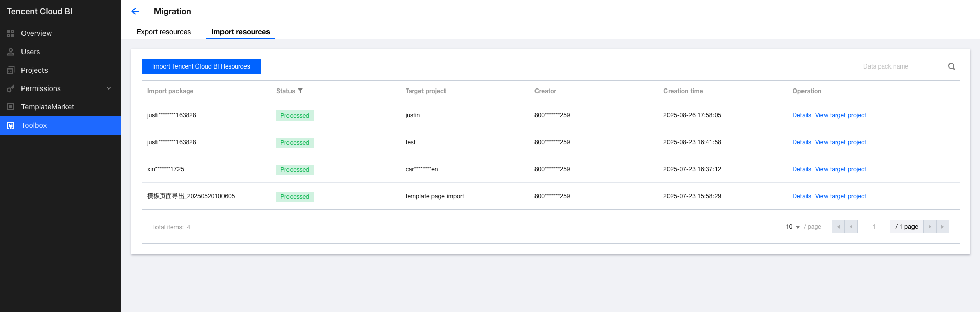Click the TemplateMarket icon
Screen dimensions: 980x312
point(11,107)
